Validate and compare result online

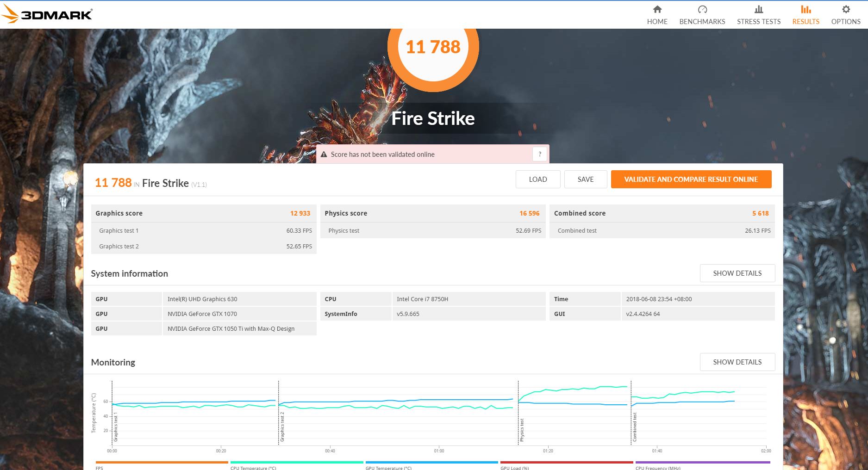(x=691, y=179)
